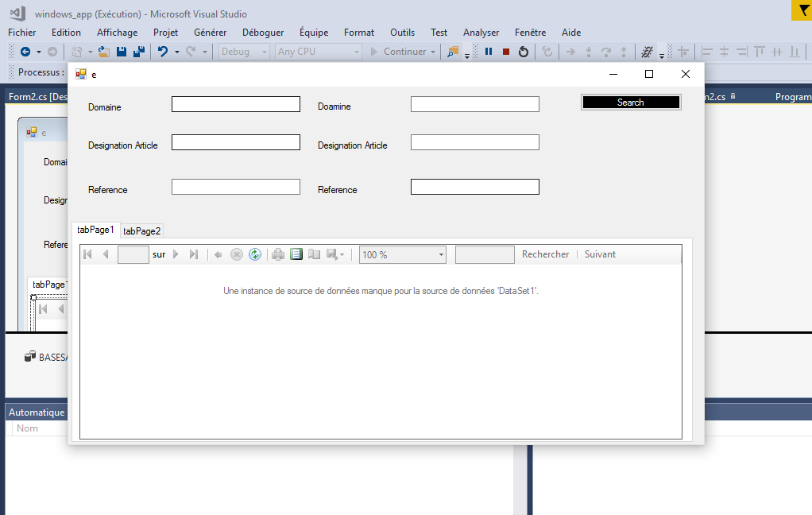The width and height of the screenshot is (812, 515).
Task: Switch to tabPage2
Action: (141, 230)
